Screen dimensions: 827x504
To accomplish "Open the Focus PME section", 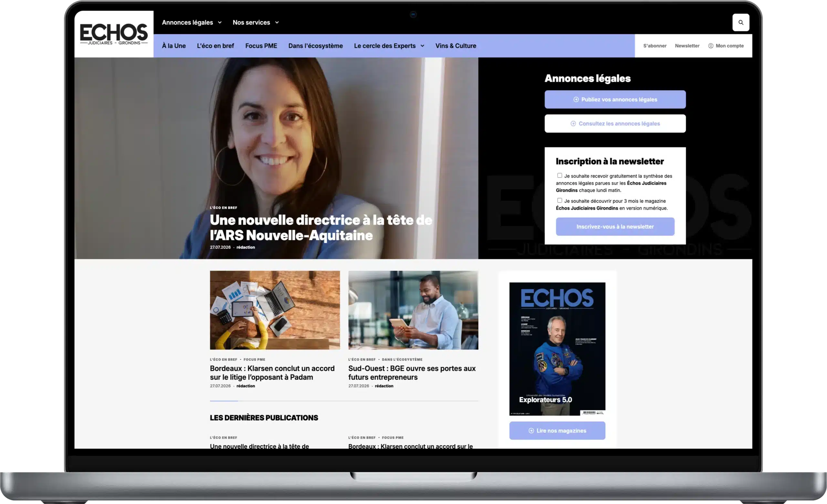I will [x=261, y=46].
